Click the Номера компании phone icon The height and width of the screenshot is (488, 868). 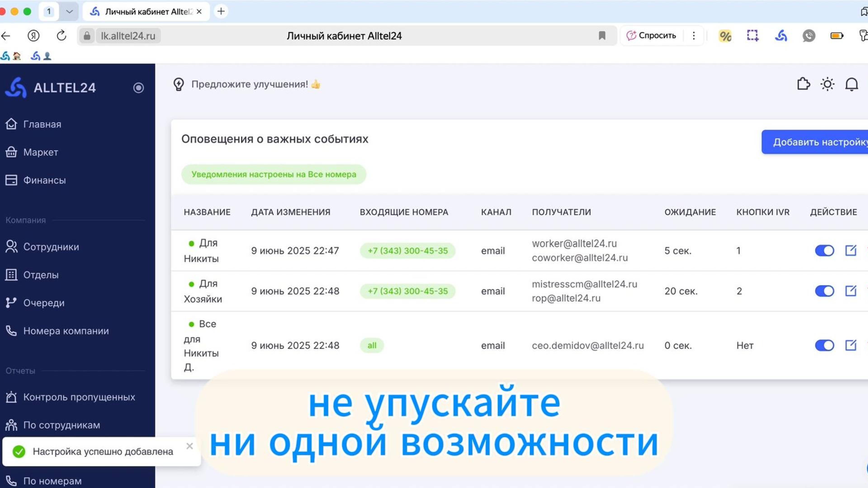click(x=11, y=330)
